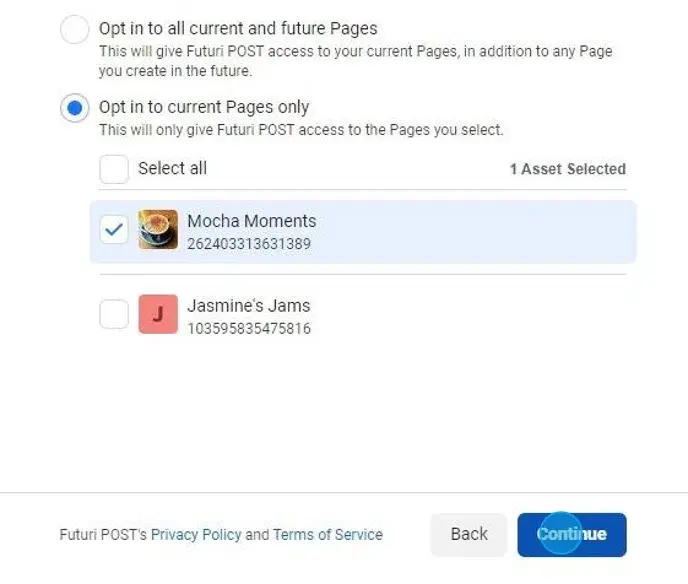Viewport: 688px width, 584px height.
Task: Click the red J avatar icon
Action: pyautogui.click(x=158, y=314)
